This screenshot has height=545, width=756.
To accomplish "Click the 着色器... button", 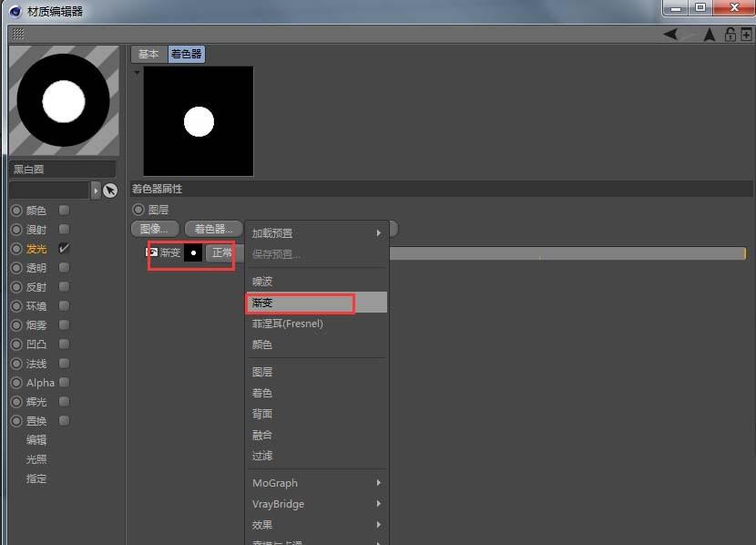I will pyautogui.click(x=213, y=228).
